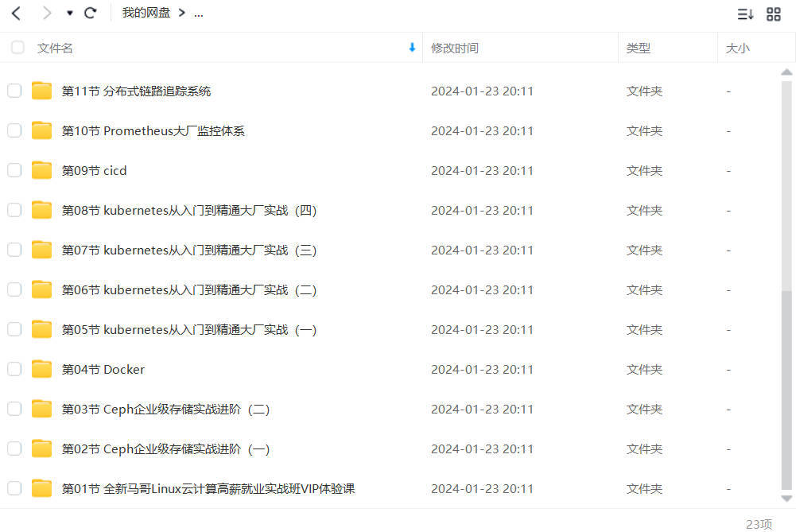Check the box for 第03节 Ceph (二)
The width and height of the screenshot is (796, 532).
click(14, 409)
